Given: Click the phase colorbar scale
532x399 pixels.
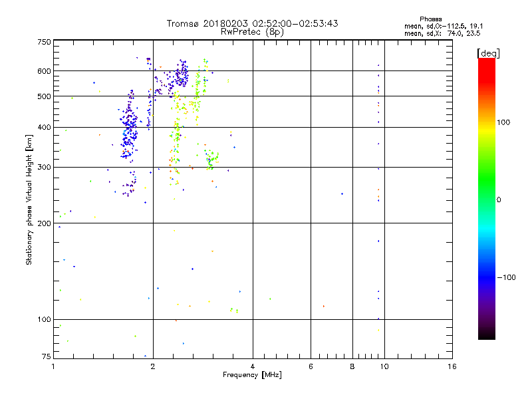Looking at the screenshot, I should click(487, 198).
